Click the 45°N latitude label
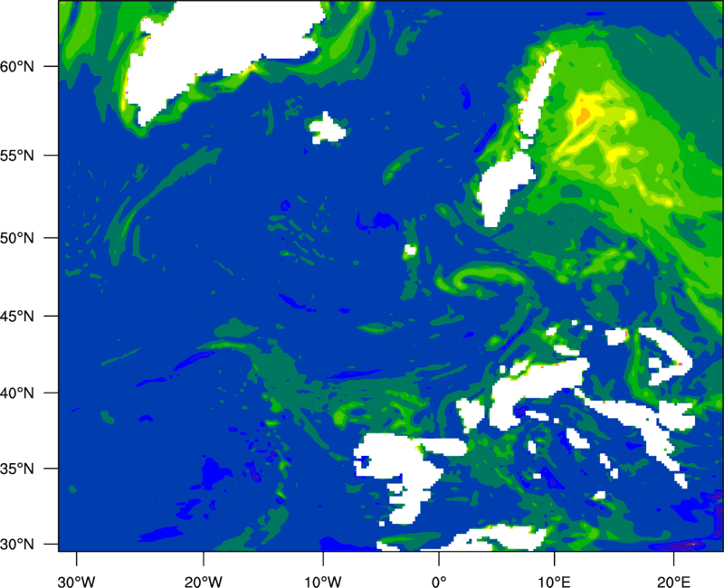 [17, 316]
